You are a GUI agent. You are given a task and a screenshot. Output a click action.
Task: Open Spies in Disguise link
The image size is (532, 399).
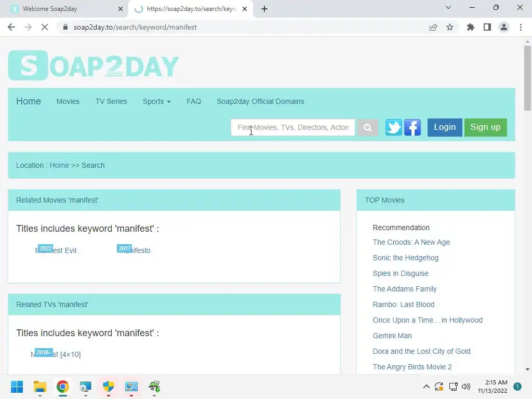click(x=401, y=273)
